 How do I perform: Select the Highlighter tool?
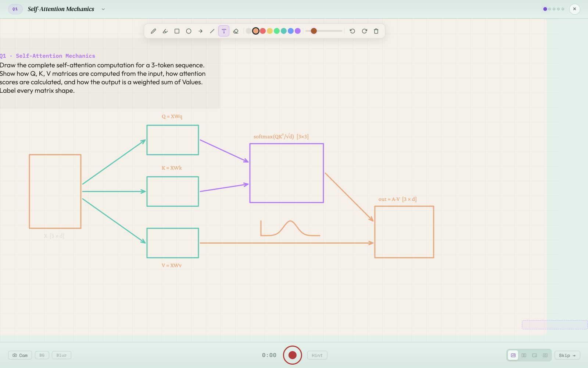click(x=165, y=31)
